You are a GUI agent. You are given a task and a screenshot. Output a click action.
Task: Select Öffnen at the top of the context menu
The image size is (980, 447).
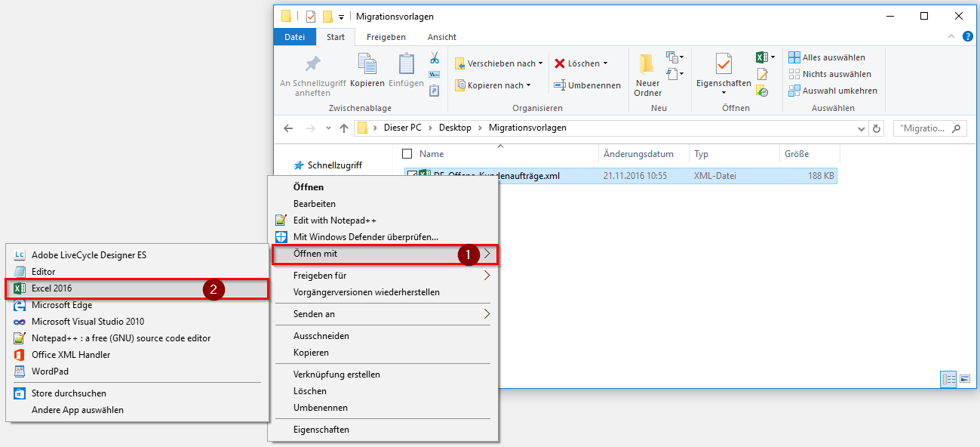pos(384,187)
